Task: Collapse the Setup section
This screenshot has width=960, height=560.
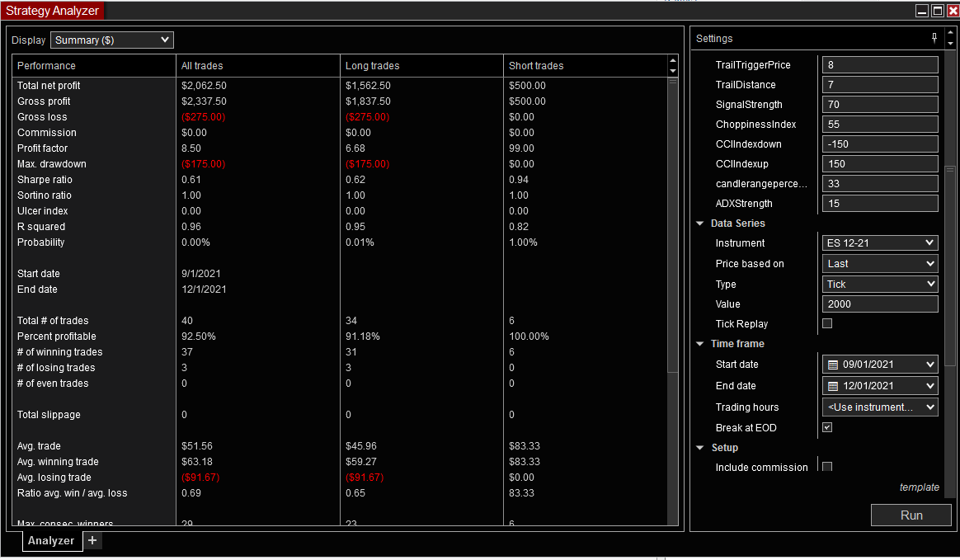Action: coord(700,448)
